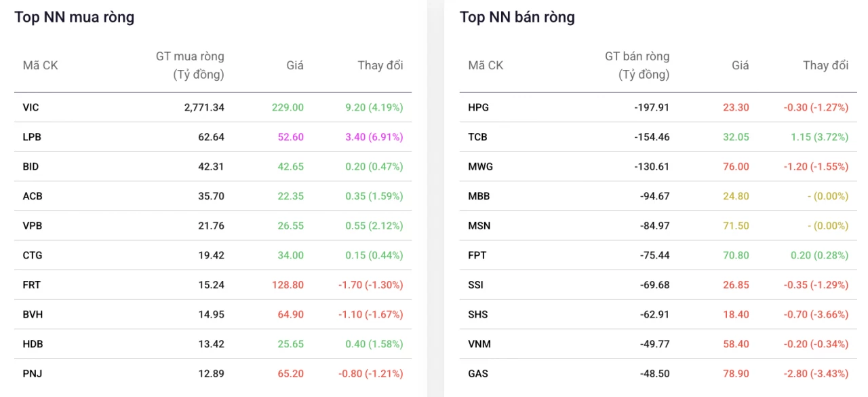Select TCB change 1.15 (3.72%)
Screen dimensions: 868x397
(819, 137)
